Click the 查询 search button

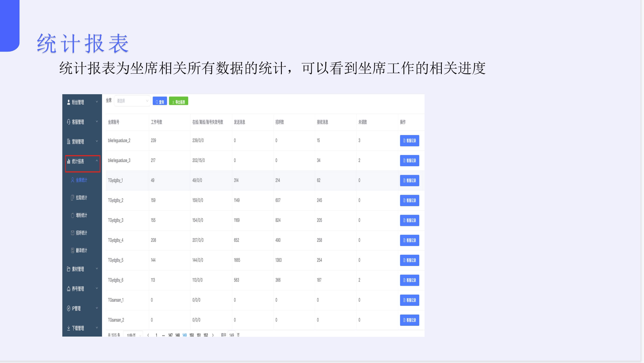point(159,101)
